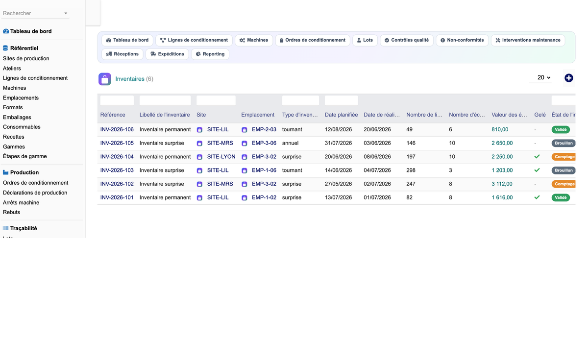The height and width of the screenshot is (364, 588).
Task: Click site icon in the INV-2026-102 row
Action: (x=199, y=185)
